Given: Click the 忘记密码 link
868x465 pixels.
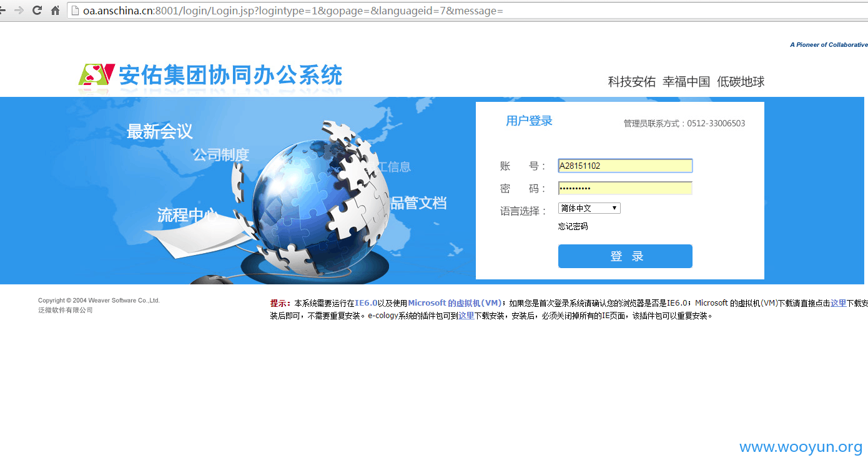Looking at the screenshot, I should pos(573,226).
